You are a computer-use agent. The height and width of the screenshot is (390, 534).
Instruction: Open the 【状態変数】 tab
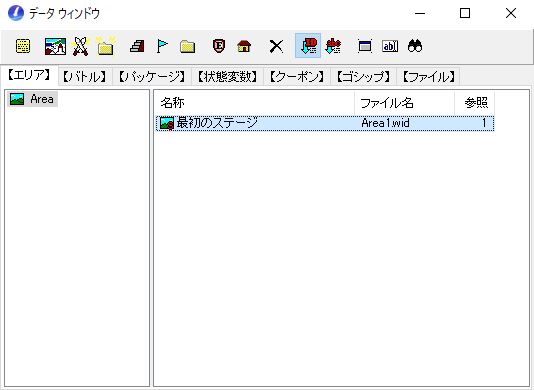(x=227, y=77)
